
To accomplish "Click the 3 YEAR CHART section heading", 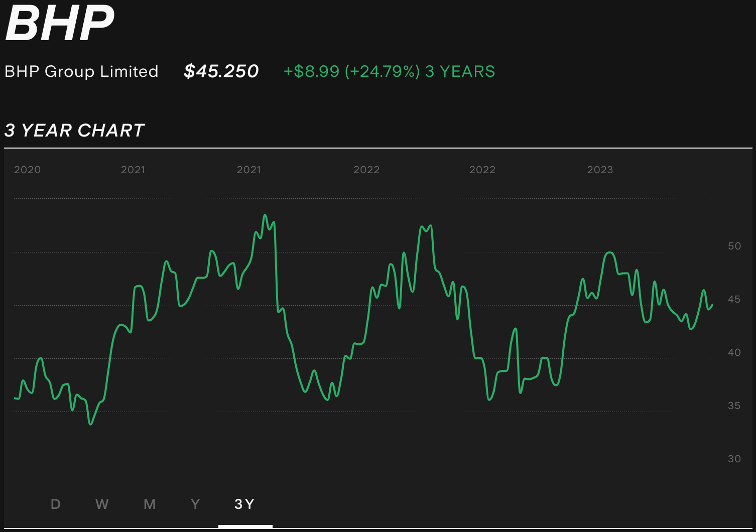I will 75,130.
